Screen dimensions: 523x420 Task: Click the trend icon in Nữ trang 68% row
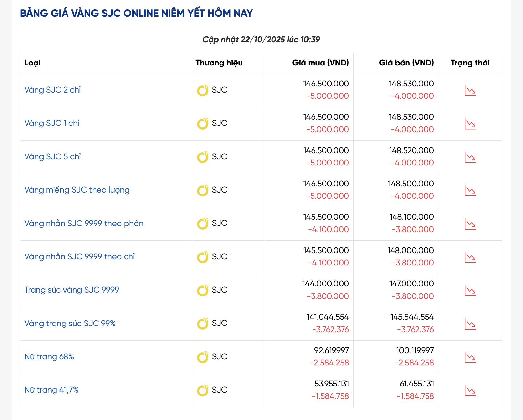point(470,357)
